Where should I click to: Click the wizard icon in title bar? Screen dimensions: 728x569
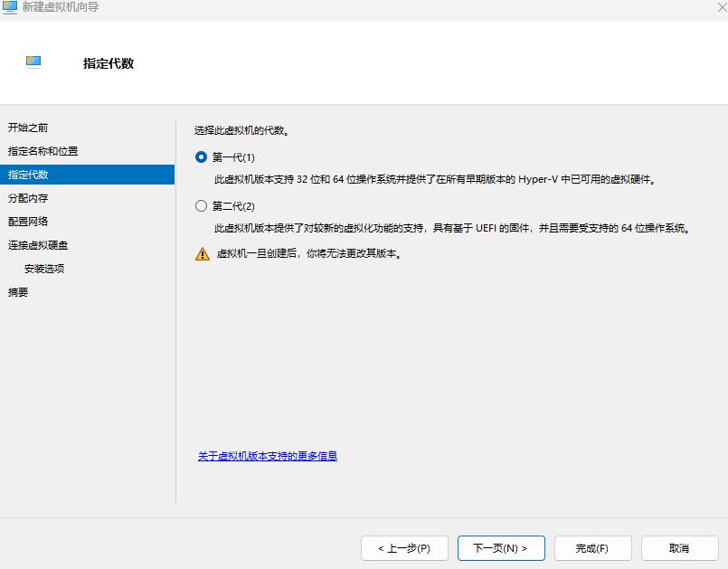tap(10, 7)
